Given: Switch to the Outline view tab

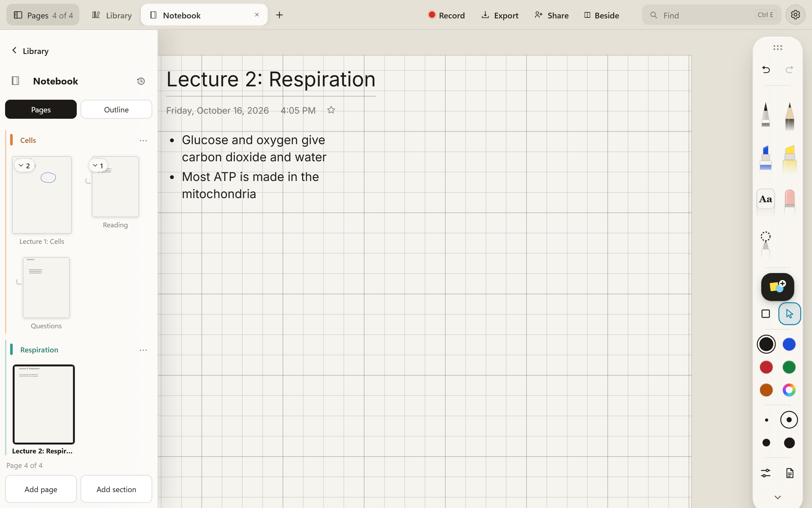Looking at the screenshot, I should tap(116, 109).
